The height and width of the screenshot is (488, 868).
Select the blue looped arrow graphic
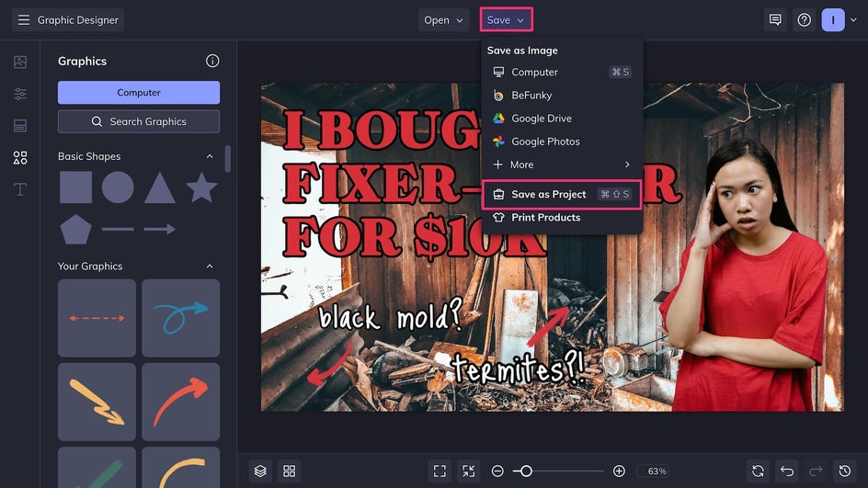(x=180, y=318)
